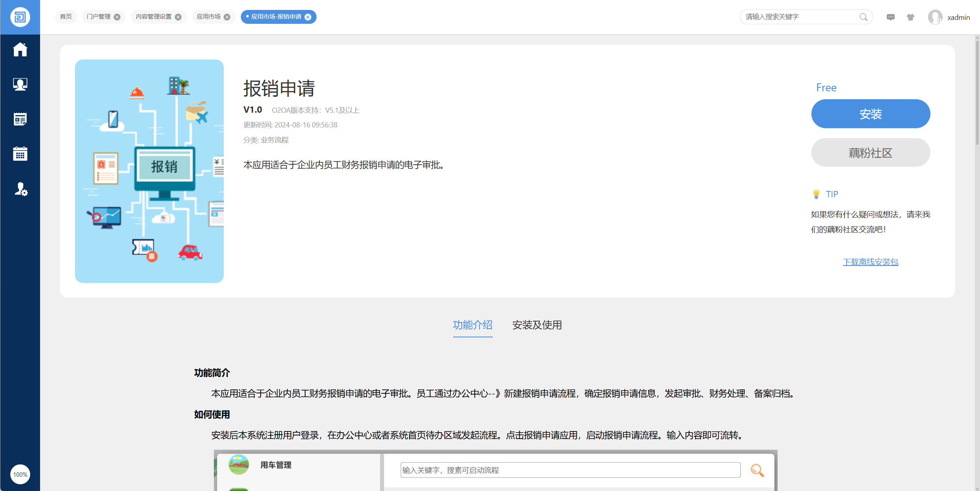The image size is (980, 491).
Task: Open the calendar sidebar icon
Action: click(x=20, y=154)
